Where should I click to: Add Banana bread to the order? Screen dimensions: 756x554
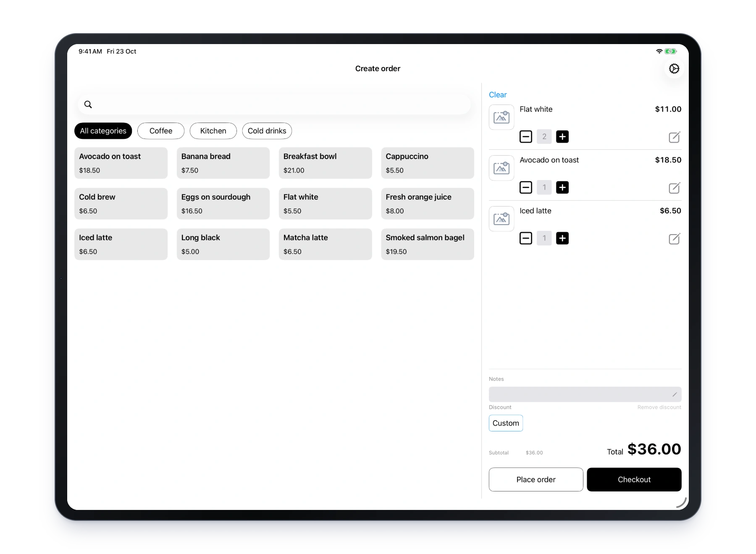[223, 163]
